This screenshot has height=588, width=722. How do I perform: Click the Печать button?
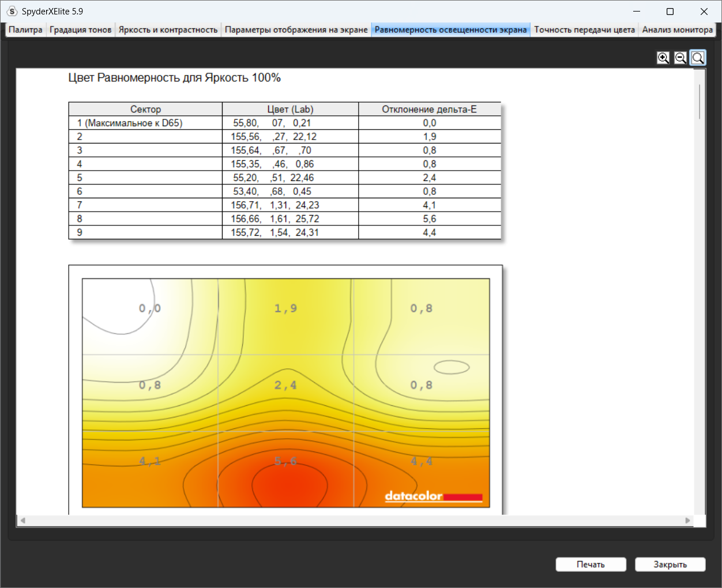(591, 564)
